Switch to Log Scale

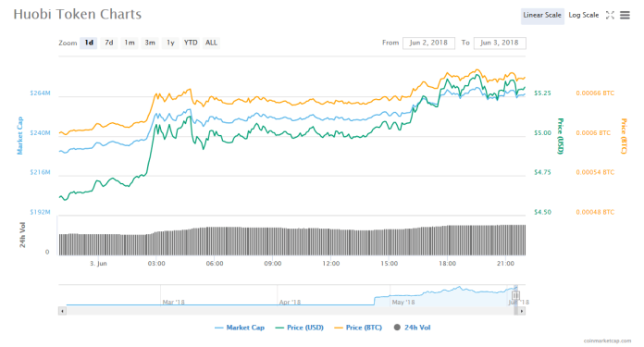pos(584,15)
